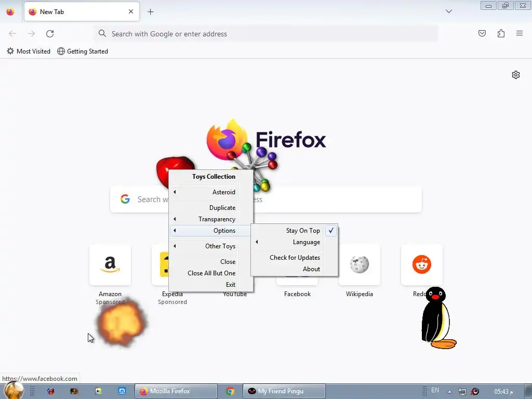
Task: Click the Firefox logo on the page
Action: 227,139
